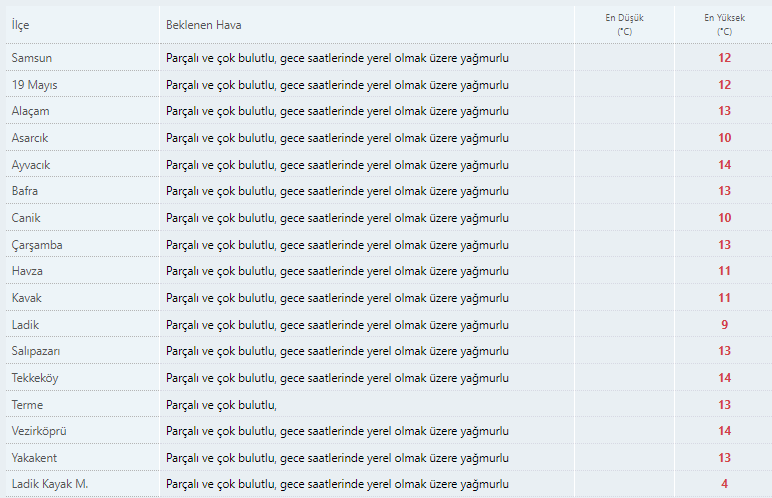
Task: Click the forecast text in Samsun row
Action: click(x=337, y=58)
